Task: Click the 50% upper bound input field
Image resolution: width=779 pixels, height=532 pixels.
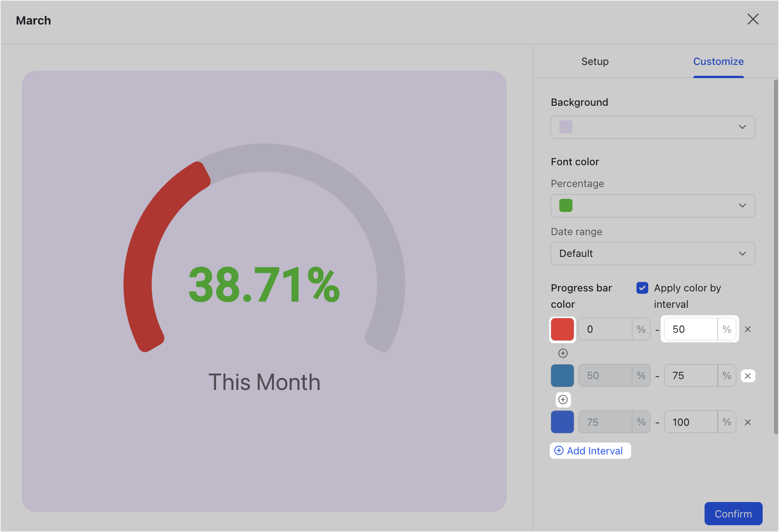Action: [x=690, y=329]
